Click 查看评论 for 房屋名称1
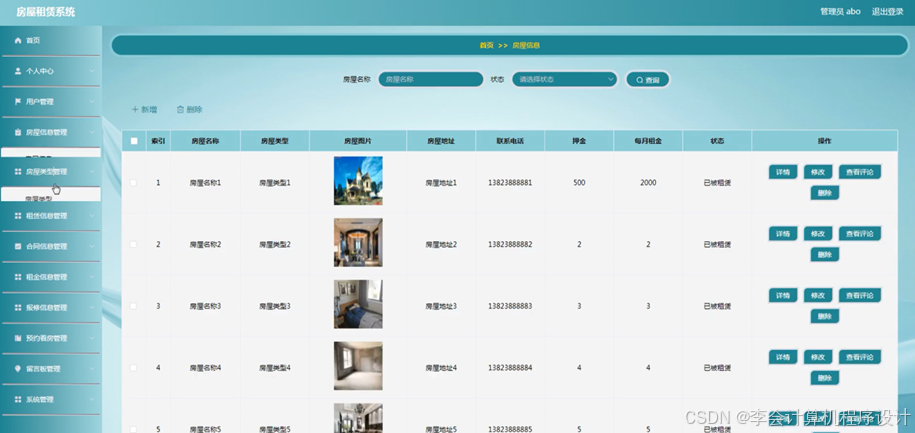 tap(860, 172)
